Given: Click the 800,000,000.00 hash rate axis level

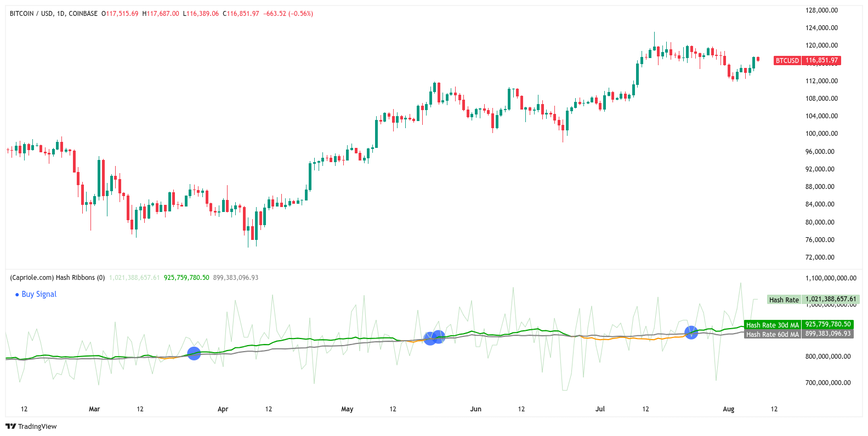Looking at the screenshot, I should (828, 357).
